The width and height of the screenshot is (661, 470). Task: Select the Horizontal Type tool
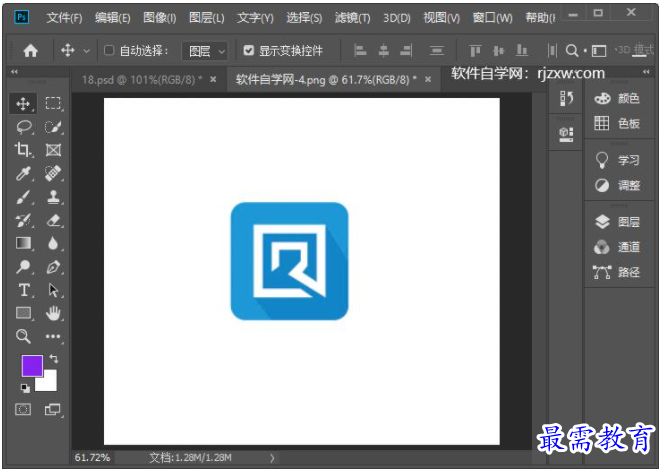[x=24, y=290]
